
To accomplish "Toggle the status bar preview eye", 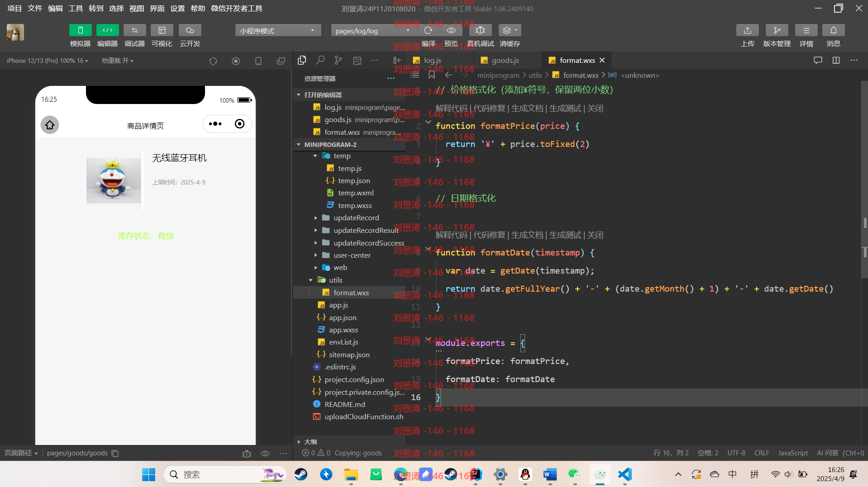I will (265, 453).
